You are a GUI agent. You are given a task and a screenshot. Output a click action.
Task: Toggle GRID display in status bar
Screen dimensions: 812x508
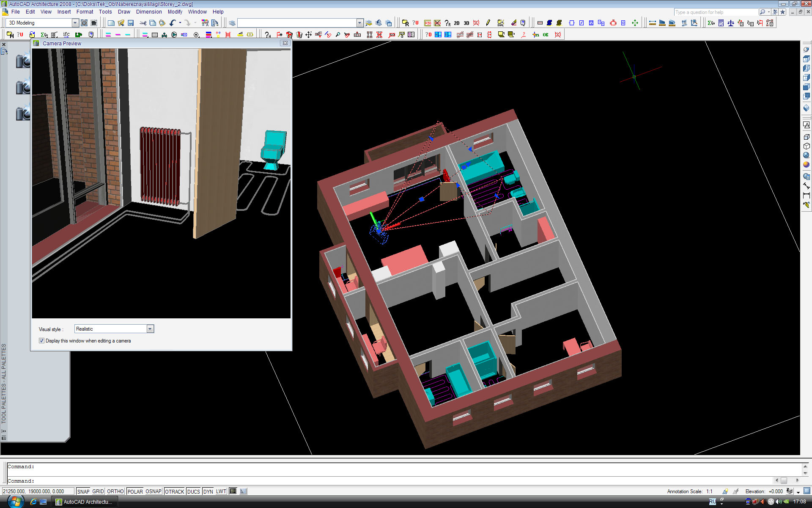click(98, 491)
